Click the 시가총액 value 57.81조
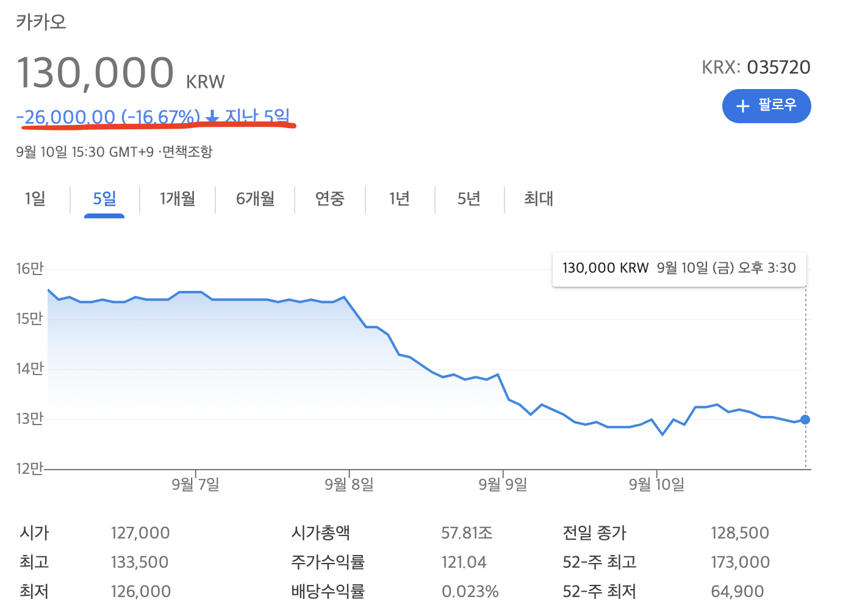 [x=467, y=533]
